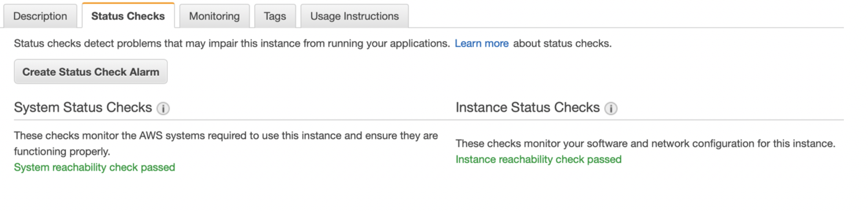The height and width of the screenshot is (211, 868).
Task: Click the 'about status checks.' trailing text
Action: click(x=562, y=43)
